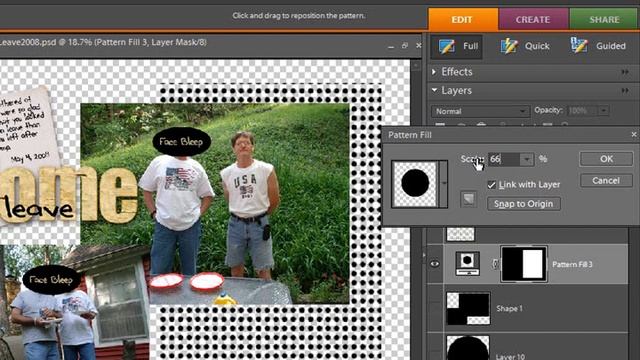Screen dimensions: 640x360
Task: Open the Opacity slider arrow
Action: (x=603, y=111)
